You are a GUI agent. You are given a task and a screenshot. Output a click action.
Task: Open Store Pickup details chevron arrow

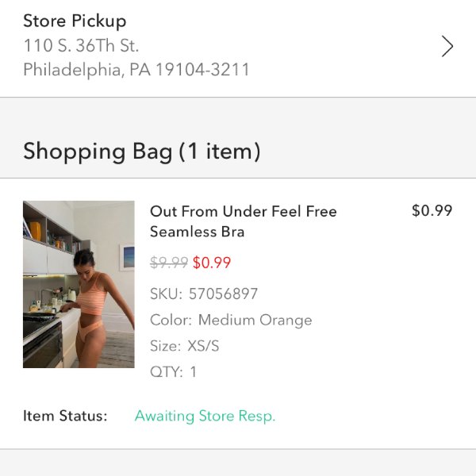point(447,47)
